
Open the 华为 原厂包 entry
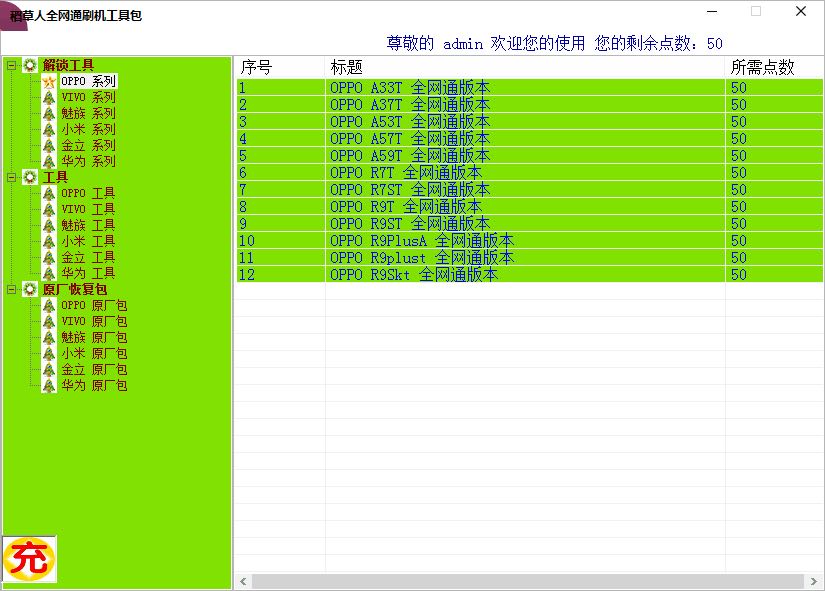[x=94, y=386]
